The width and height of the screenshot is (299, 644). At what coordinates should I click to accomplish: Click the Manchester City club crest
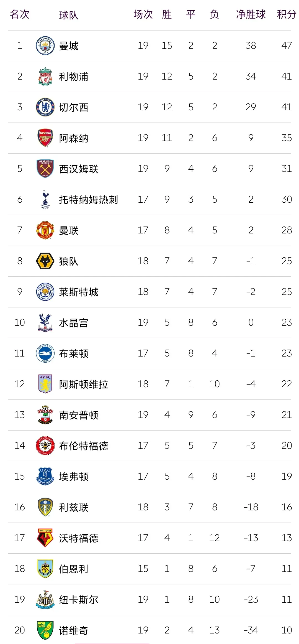point(45,46)
